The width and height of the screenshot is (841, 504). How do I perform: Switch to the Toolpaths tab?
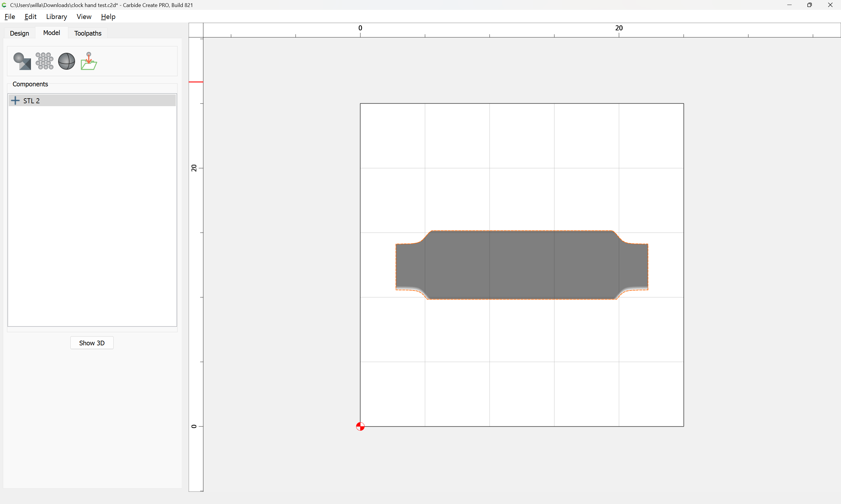(88, 33)
